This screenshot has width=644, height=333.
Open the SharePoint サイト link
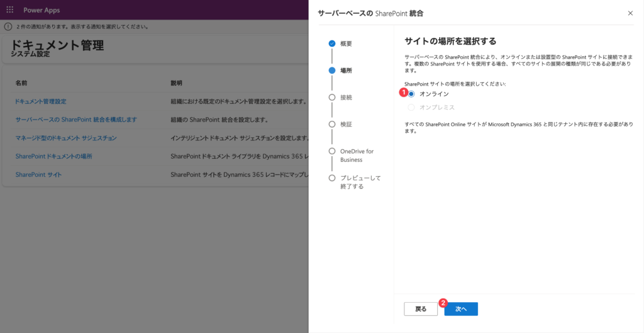(38, 174)
